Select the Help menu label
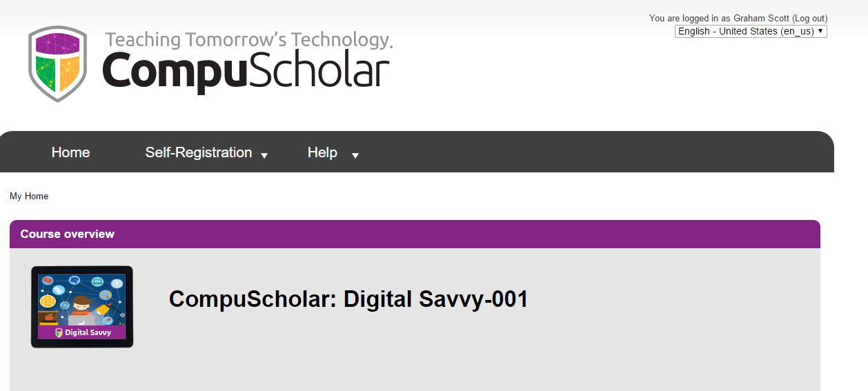868x391 pixels. click(x=322, y=152)
